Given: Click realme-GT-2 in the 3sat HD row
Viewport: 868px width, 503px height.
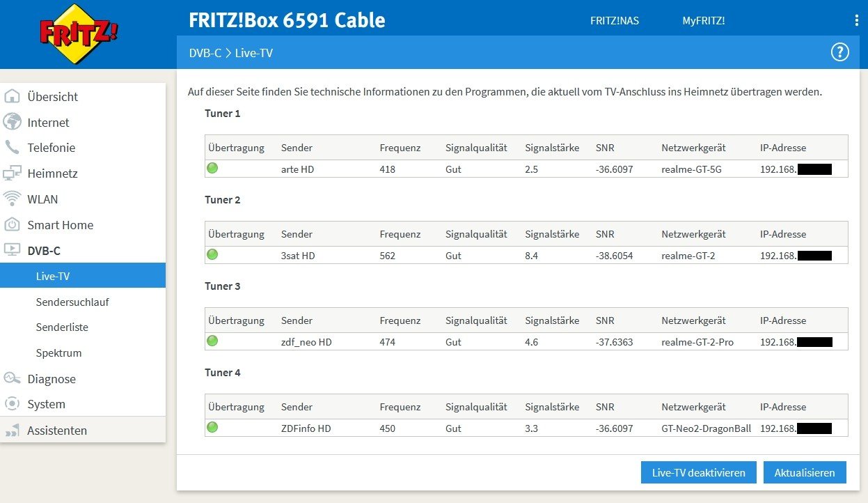Looking at the screenshot, I should (x=688, y=256).
